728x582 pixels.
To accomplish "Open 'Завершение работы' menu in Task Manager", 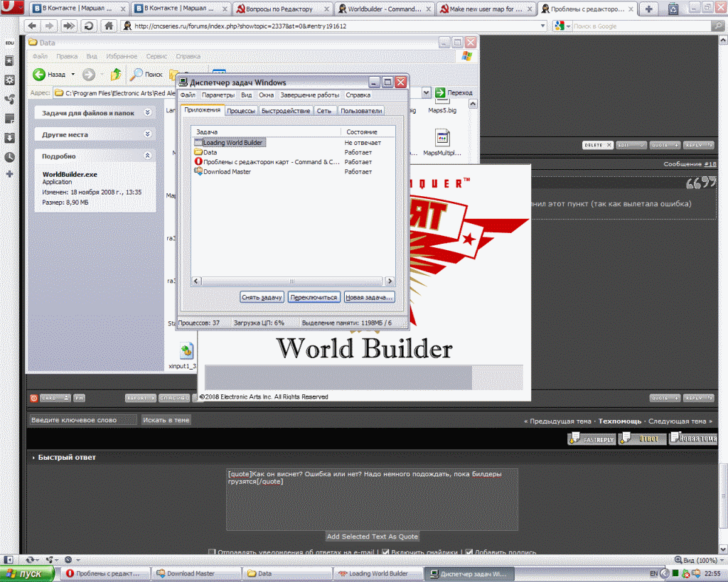I will (310, 95).
